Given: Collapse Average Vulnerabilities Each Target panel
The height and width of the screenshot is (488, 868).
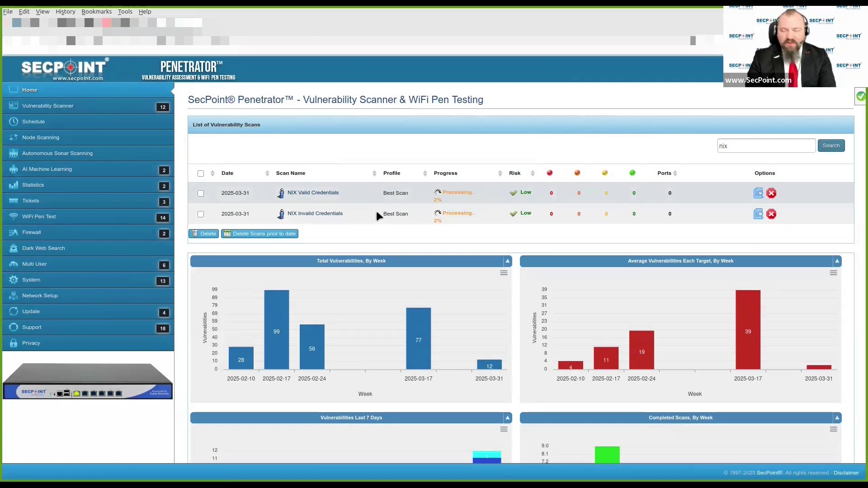Looking at the screenshot, I should click(837, 261).
